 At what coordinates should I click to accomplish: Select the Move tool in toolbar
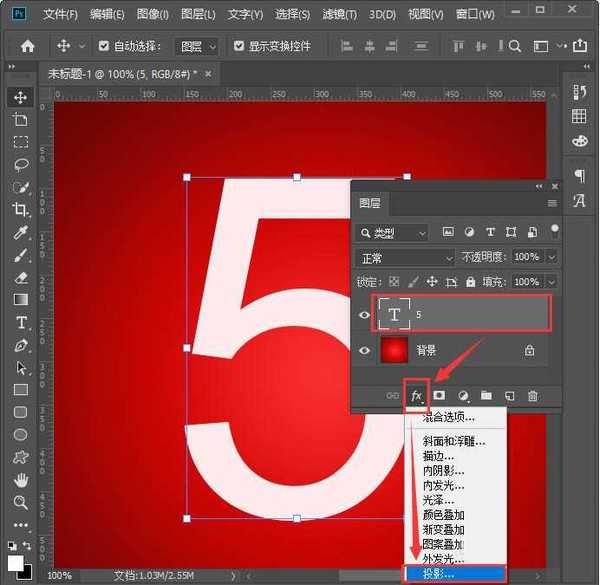point(20,97)
